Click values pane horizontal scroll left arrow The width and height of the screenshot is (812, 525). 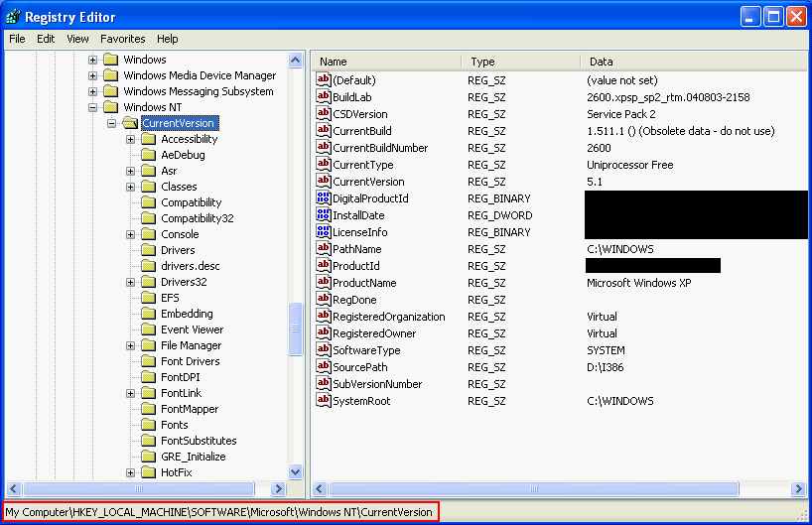point(320,488)
